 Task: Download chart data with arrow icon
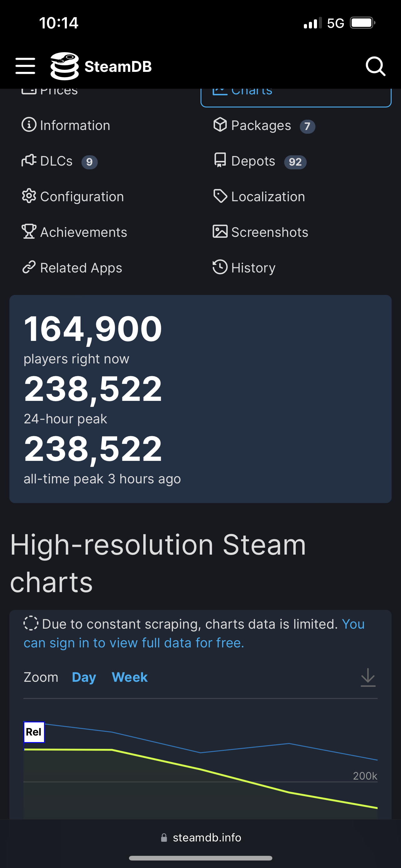coord(368,677)
